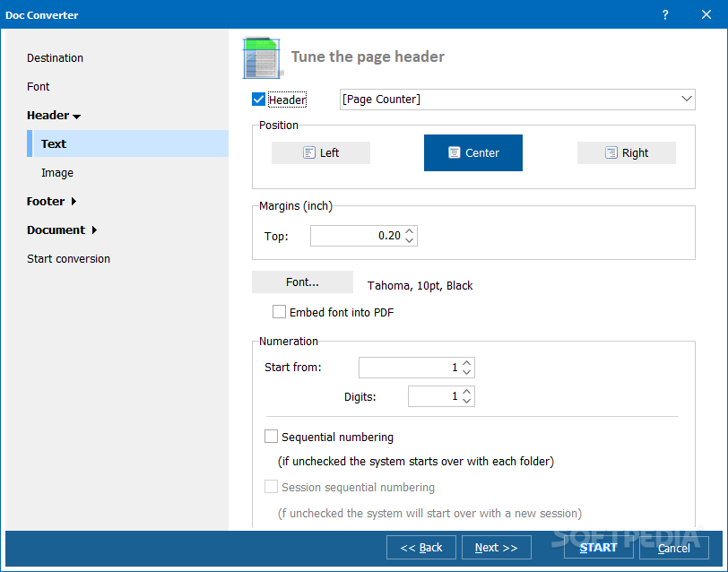Open the Font... chooser dialog
This screenshot has width=728, height=572.
302,282
